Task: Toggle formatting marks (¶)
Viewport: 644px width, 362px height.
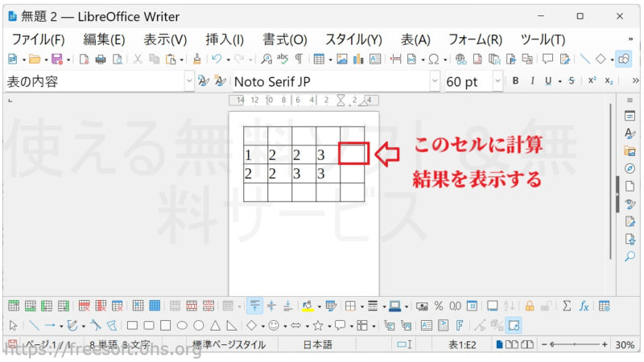Action: click(299, 59)
